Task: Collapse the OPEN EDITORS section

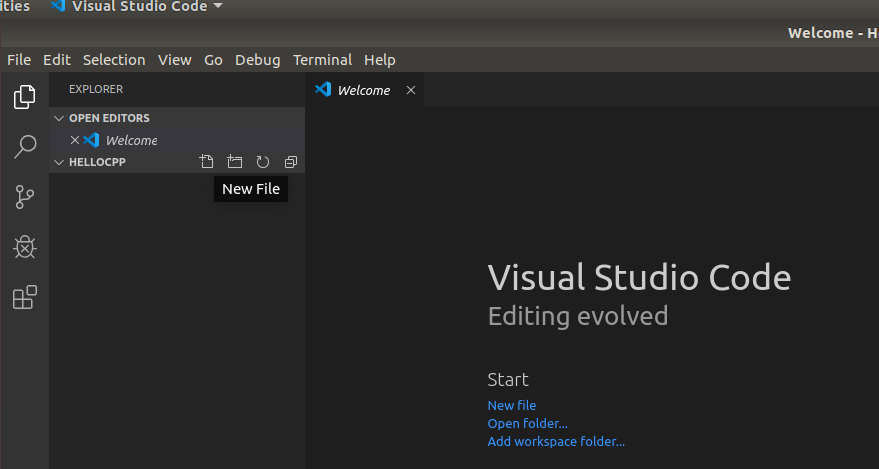Action: point(59,118)
